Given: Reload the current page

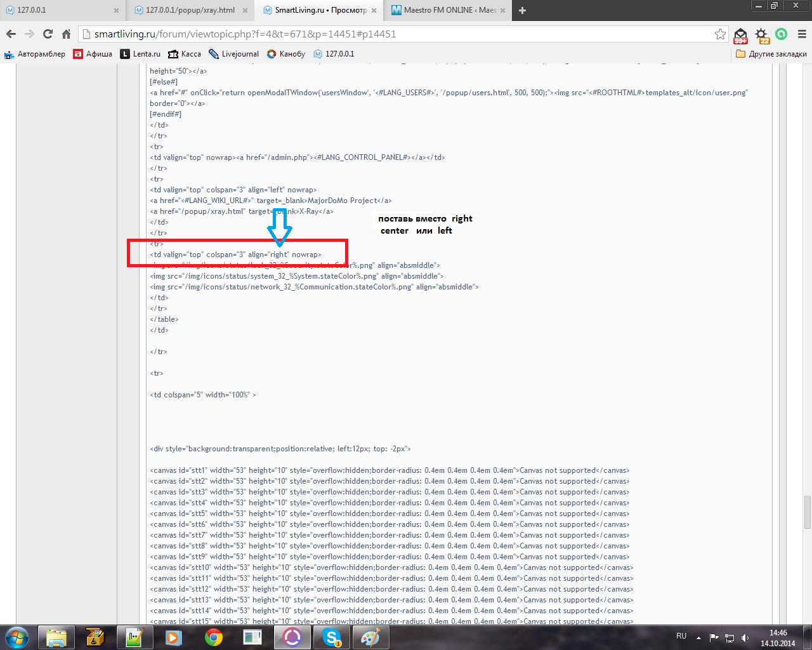Looking at the screenshot, I should tap(48, 34).
